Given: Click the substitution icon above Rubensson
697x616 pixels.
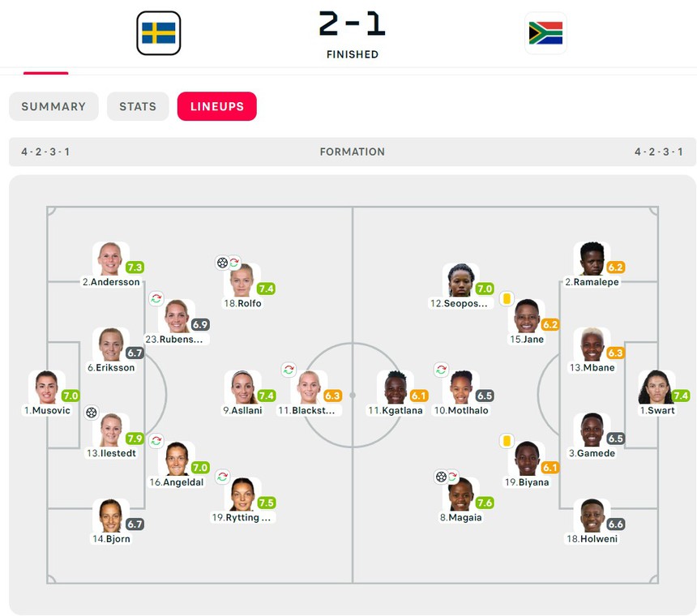Looking at the screenshot, I should [156, 298].
